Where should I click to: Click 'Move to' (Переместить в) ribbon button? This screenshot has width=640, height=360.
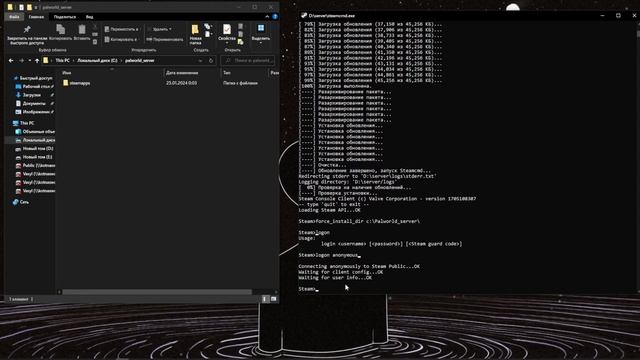click(x=122, y=29)
